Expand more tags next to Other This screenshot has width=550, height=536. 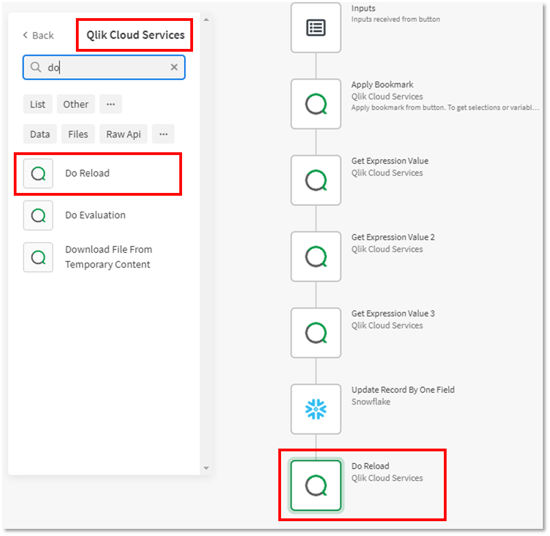pos(110,104)
